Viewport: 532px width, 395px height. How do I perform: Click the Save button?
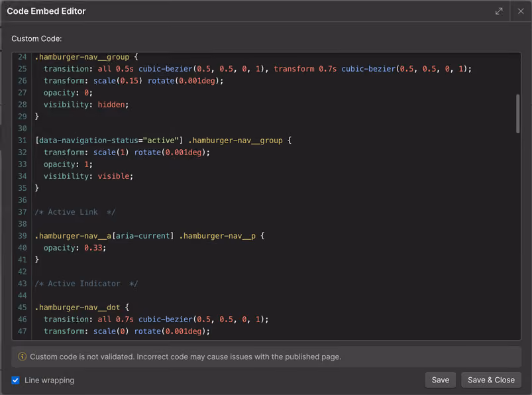[x=441, y=380]
